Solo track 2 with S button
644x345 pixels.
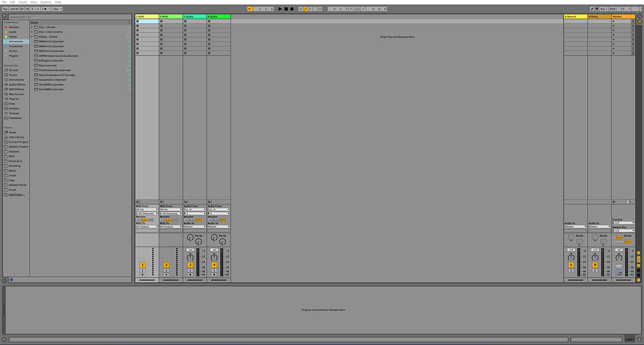pyautogui.click(x=166, y=270)
